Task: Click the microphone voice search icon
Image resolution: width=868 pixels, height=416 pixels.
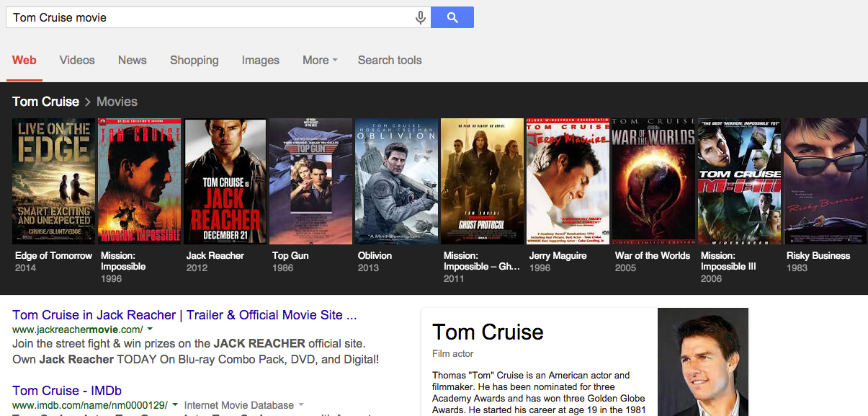Action: tap(421, 18)
